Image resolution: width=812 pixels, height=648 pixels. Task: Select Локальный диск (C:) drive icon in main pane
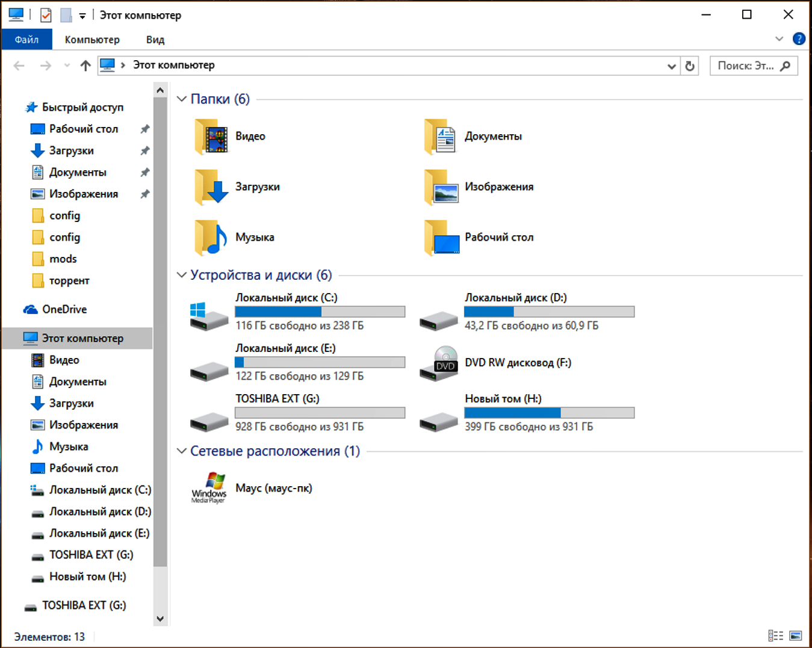[x=209, y=316]
